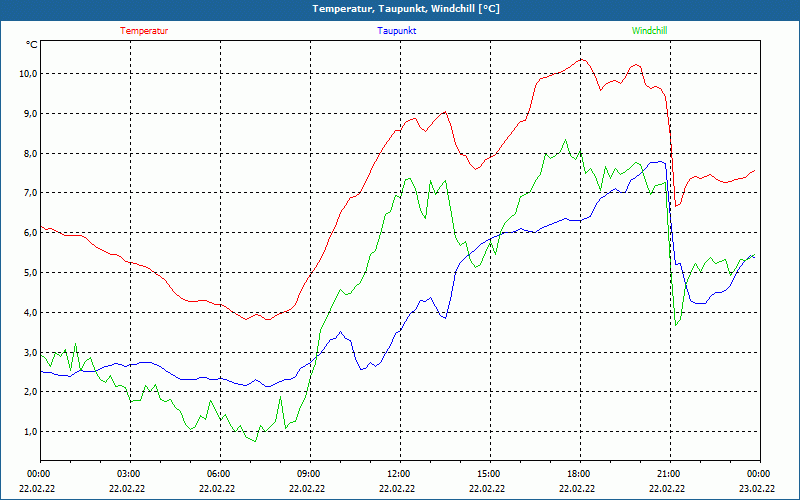Click the 12:00 time axis label

[400, 474]
